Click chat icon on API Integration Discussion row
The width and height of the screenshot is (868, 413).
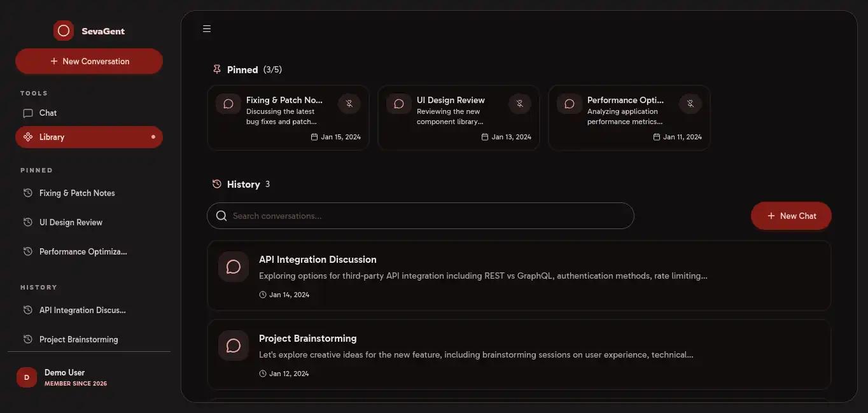point(234,267)
